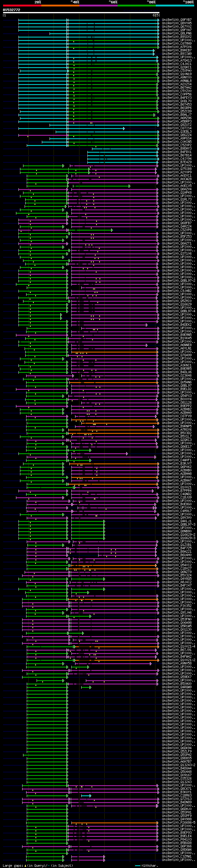The height and width of the screenshot is (868, 197).
Task: Select hit UniRef100_Q5ZMI0
Action: 177,301
